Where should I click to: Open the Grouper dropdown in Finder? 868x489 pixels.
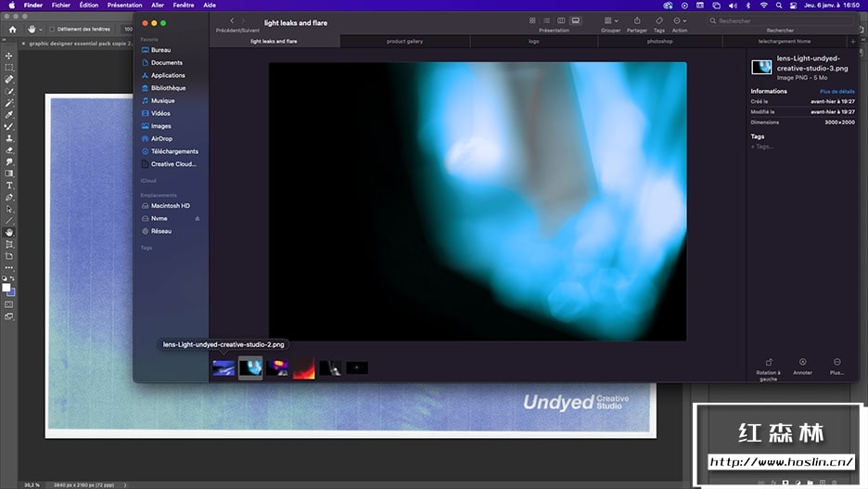click(610, 20)
